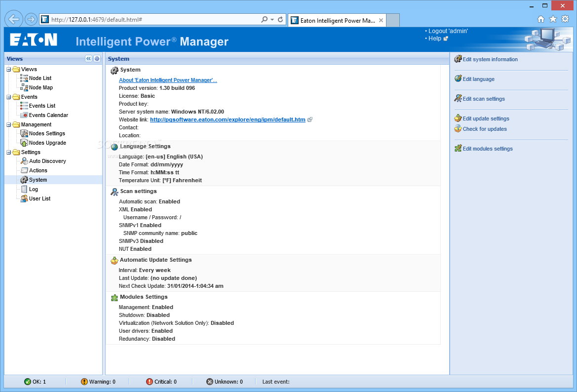Click the Edit modules settings puzzle icon
Image resolution: width=577 pixels, height=392 pixels.
[x=458, y=148]
